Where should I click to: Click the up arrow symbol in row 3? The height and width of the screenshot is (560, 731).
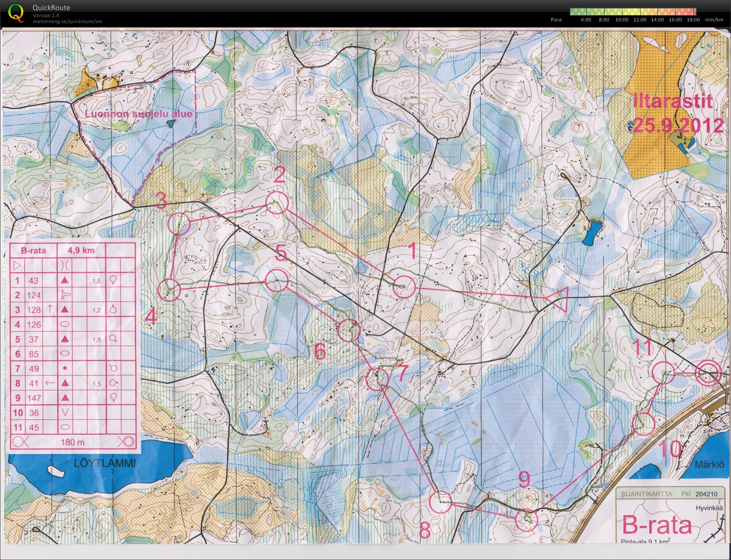pos(50,309)
